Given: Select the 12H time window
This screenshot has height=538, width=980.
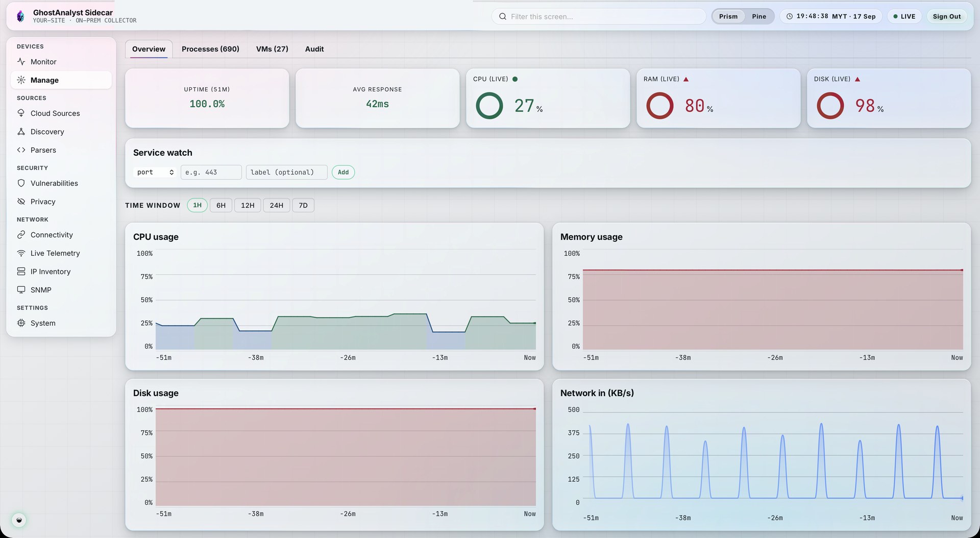Looking at the screenshot, I should 248,205.
